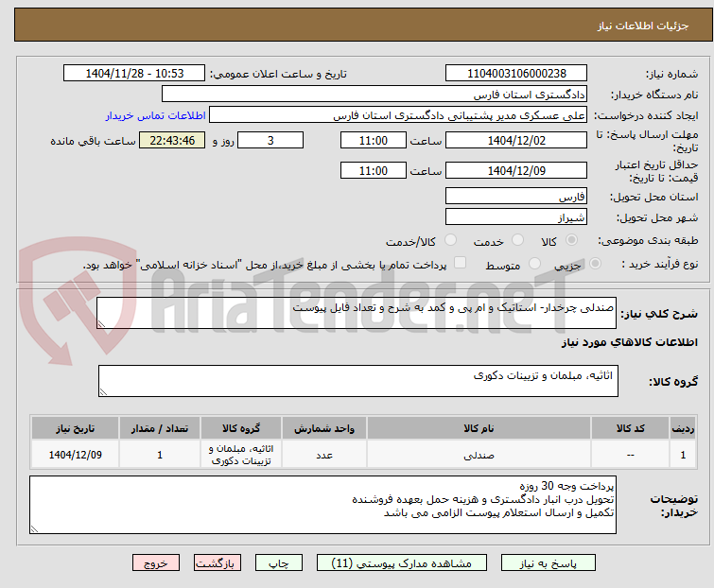Click the واحد شمارش column header
Image resolution: width=714 pixels, height=588 pixels.
[324, 428]
